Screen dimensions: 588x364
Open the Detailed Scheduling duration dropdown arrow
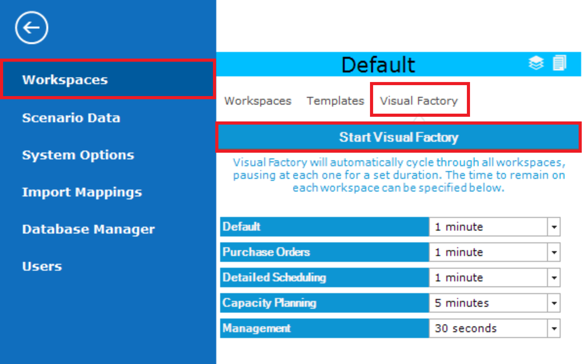[x=554, y=278]
